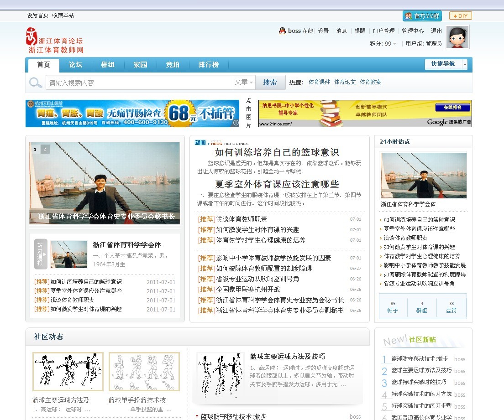Open the 排行榜 tab
Image resolution: width=504 pixels, height=420 pixels.
[209, 65]
